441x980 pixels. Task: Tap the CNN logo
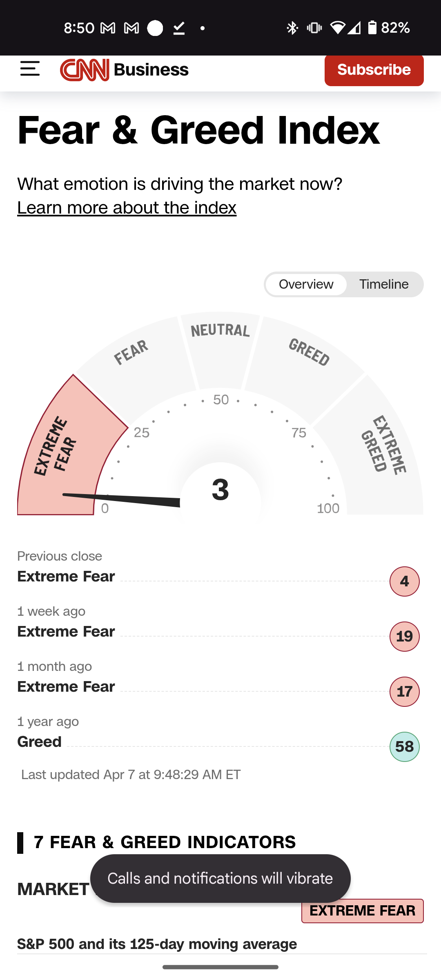(x=85, y=70)
